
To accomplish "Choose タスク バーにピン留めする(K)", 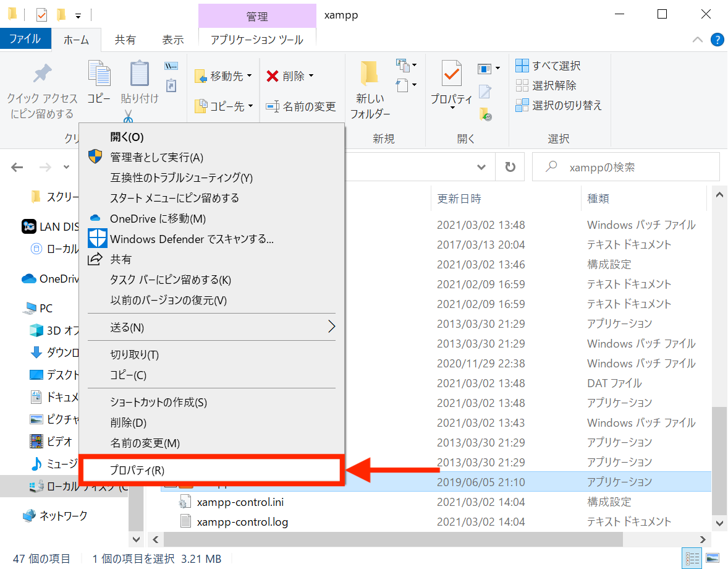I will 212,280.
